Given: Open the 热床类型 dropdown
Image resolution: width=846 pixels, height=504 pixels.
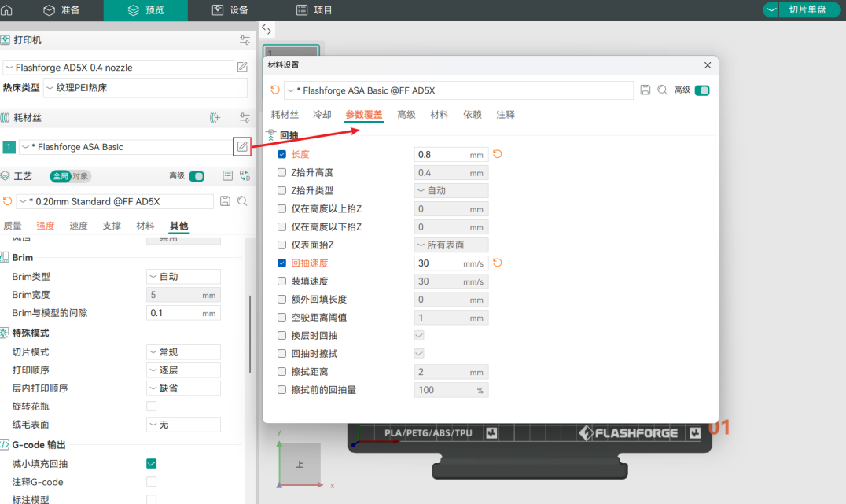Looking at the screenshot, I should tap(145, 88).
